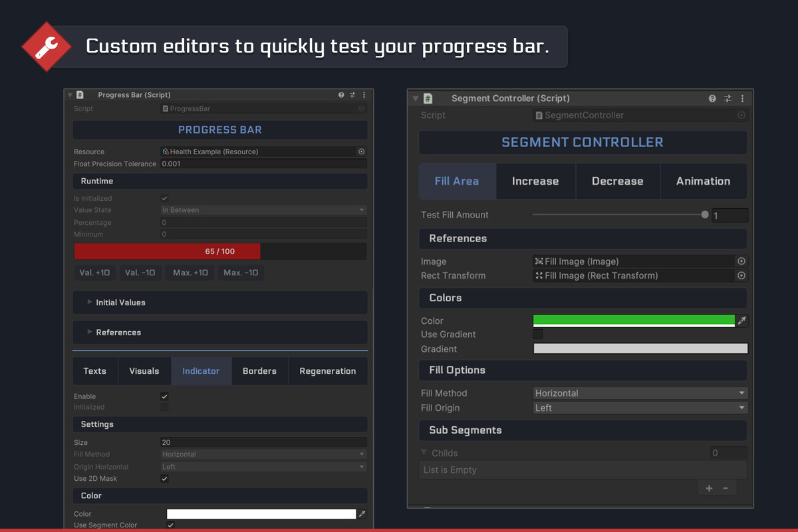Open the Fill Origin dropdown set to Left
Viewport: 798px width, 532px height.
click(640, 408)
